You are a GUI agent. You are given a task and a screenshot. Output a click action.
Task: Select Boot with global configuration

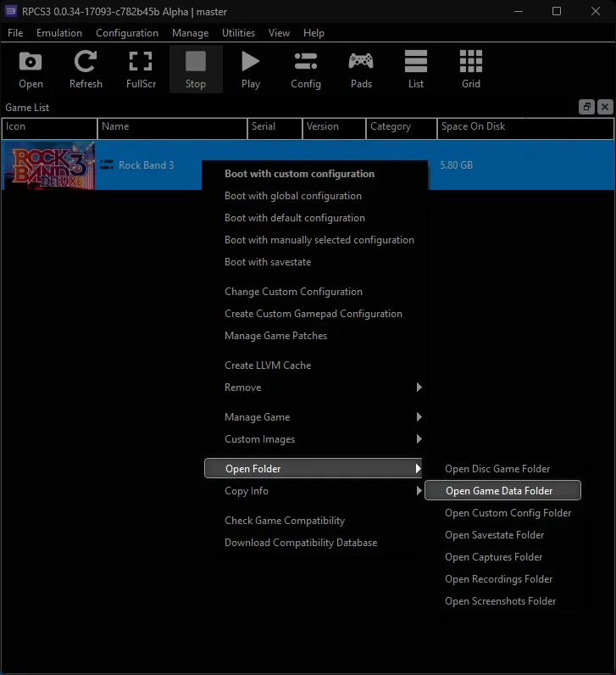tap(314, 196)
